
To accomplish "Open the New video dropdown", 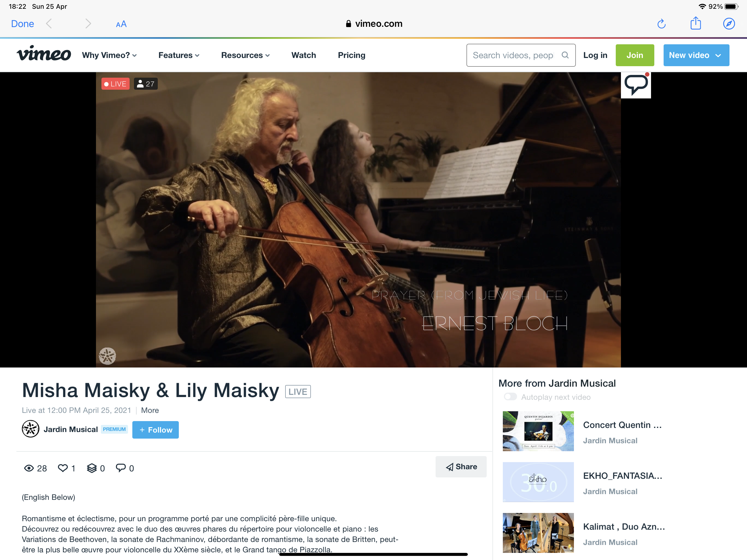I will pos(696,55).
